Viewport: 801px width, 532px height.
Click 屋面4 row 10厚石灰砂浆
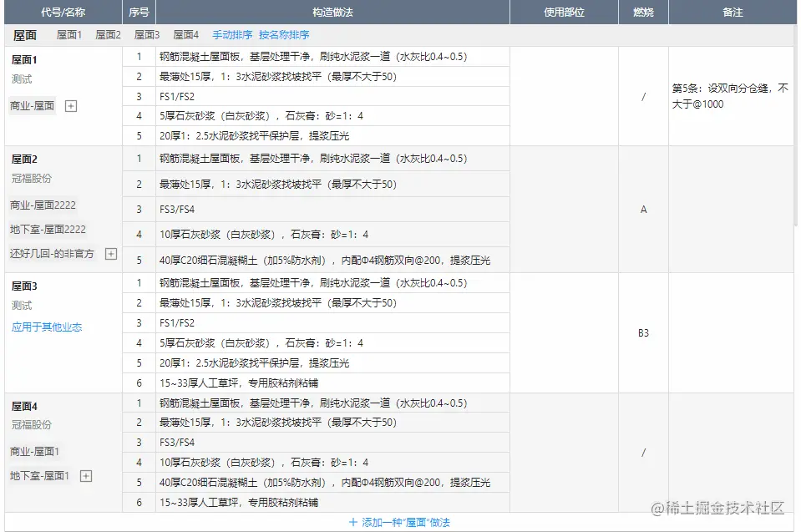coord(332,463)
